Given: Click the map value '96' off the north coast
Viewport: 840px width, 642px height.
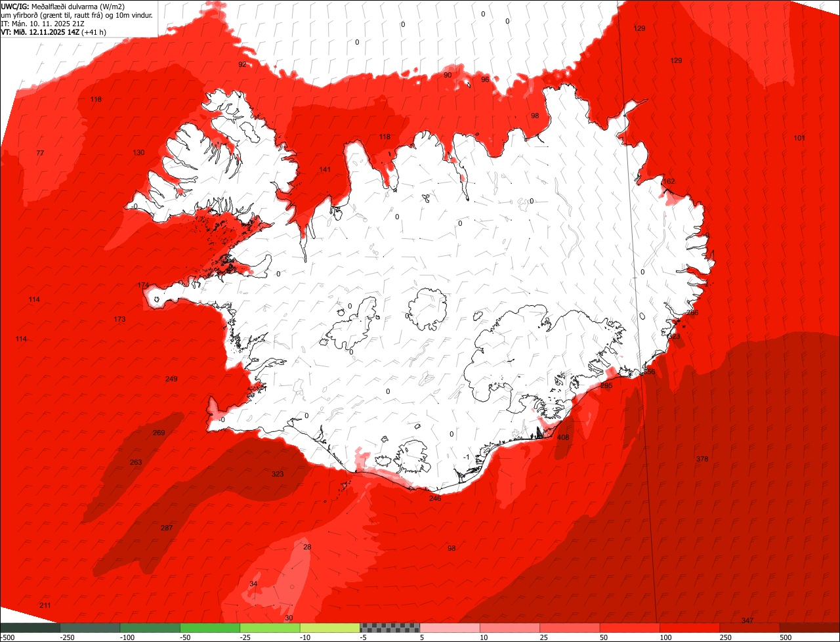Looking at the screenshot, I should 485,79.
